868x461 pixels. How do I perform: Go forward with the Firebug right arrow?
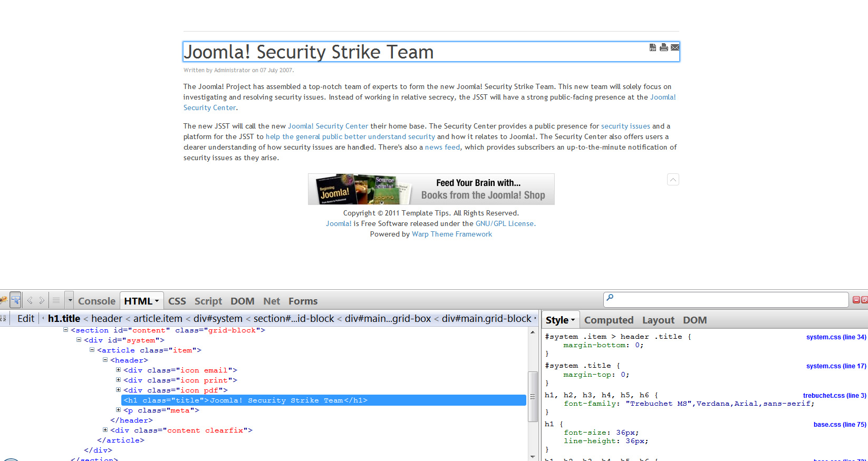coord(42,300)
